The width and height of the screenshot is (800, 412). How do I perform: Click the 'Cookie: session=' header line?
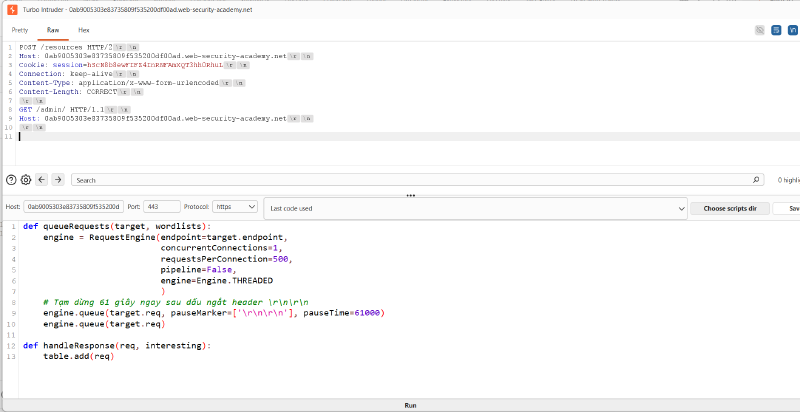pyautogui.click(x=121, y=65)
